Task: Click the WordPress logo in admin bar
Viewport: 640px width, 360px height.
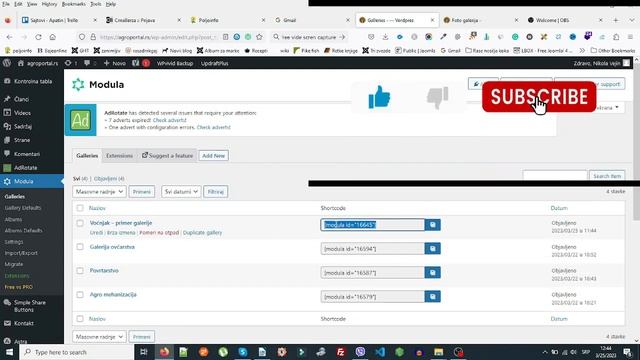Action: (x=7, y=63)
